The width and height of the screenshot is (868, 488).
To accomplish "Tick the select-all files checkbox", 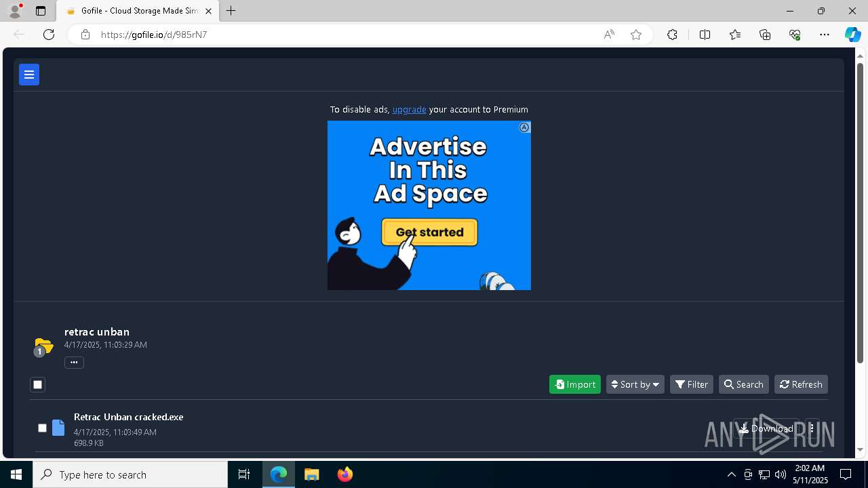I will click(38, 384).
